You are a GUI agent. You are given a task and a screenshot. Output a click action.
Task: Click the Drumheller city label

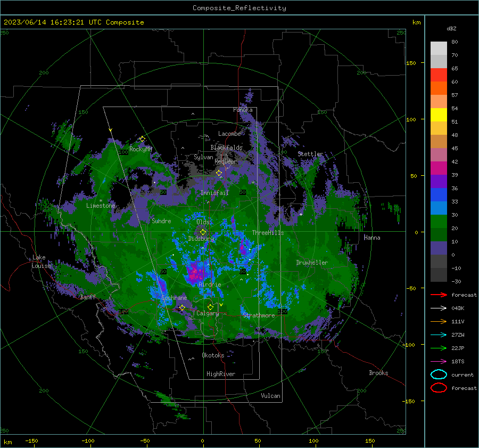[x=312, y=263]
